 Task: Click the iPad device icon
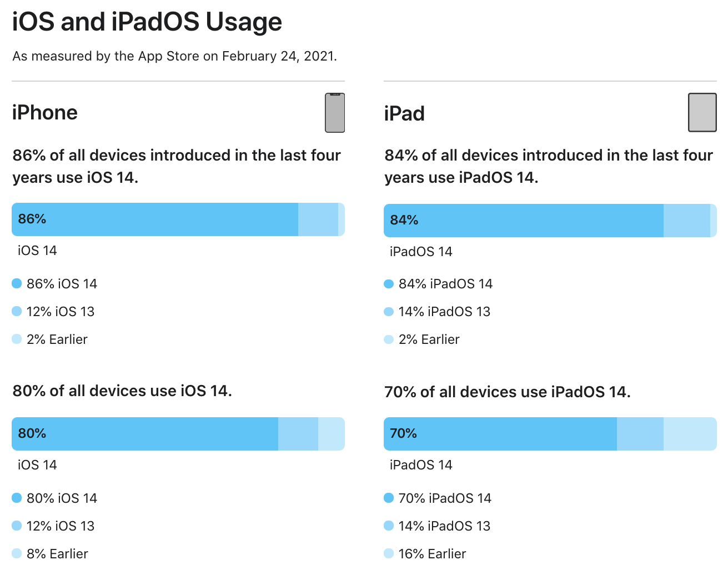coord(702,112)
